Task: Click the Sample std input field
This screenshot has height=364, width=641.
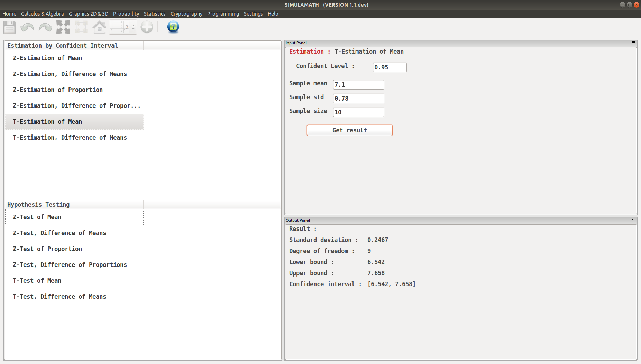Action: pos(358,99)
